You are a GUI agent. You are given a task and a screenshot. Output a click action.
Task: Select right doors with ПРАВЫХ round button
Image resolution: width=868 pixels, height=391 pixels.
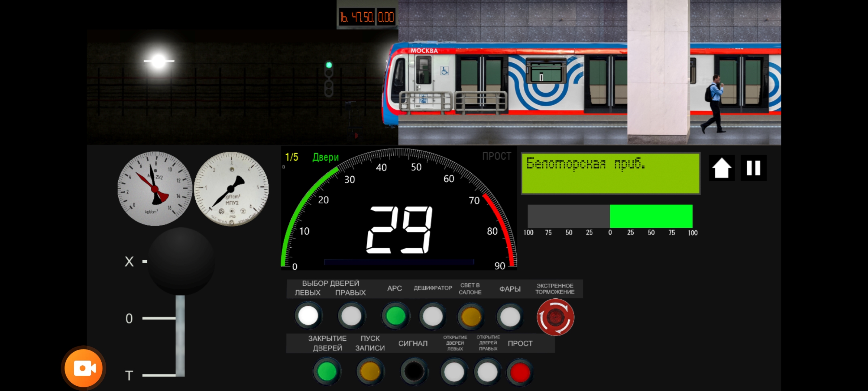(351, 316)
